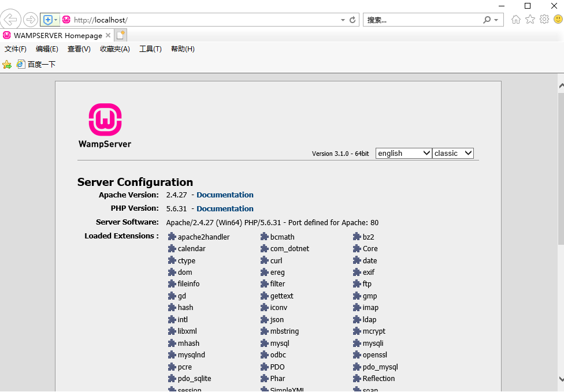Click the openssl extension puzzle icon

coord(357,355)
